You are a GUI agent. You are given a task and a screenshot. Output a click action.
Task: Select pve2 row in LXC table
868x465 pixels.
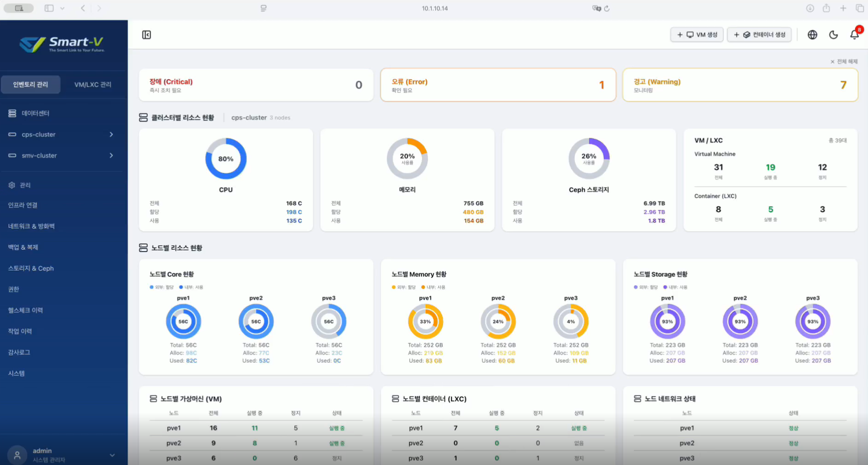click(498, 443)
